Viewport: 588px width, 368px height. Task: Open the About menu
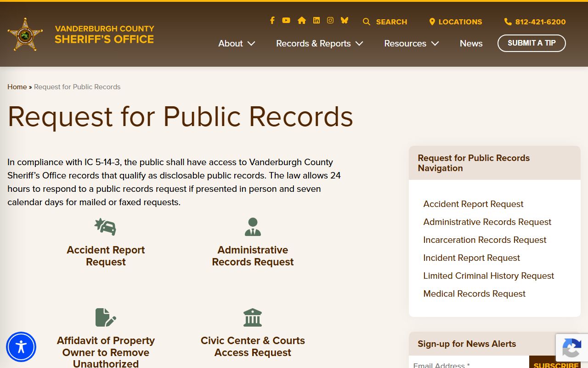tap(231, 43)
